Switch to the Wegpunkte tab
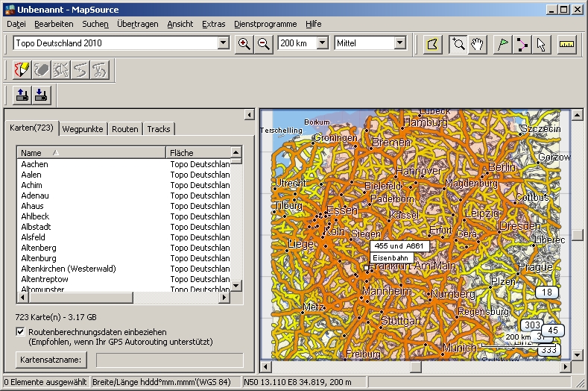 (x=83, y=129)
